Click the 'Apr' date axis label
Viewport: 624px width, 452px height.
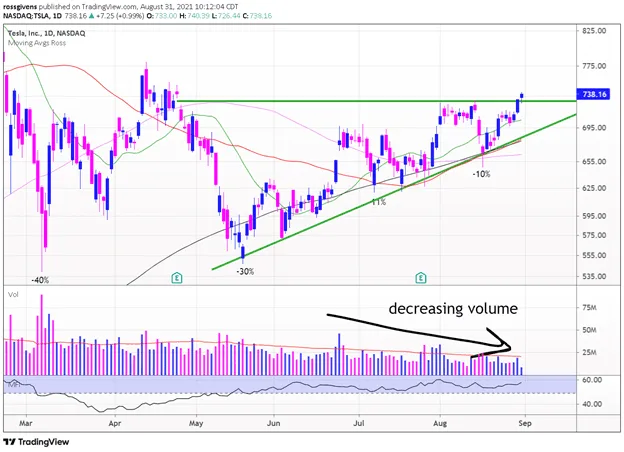(115, 423)
